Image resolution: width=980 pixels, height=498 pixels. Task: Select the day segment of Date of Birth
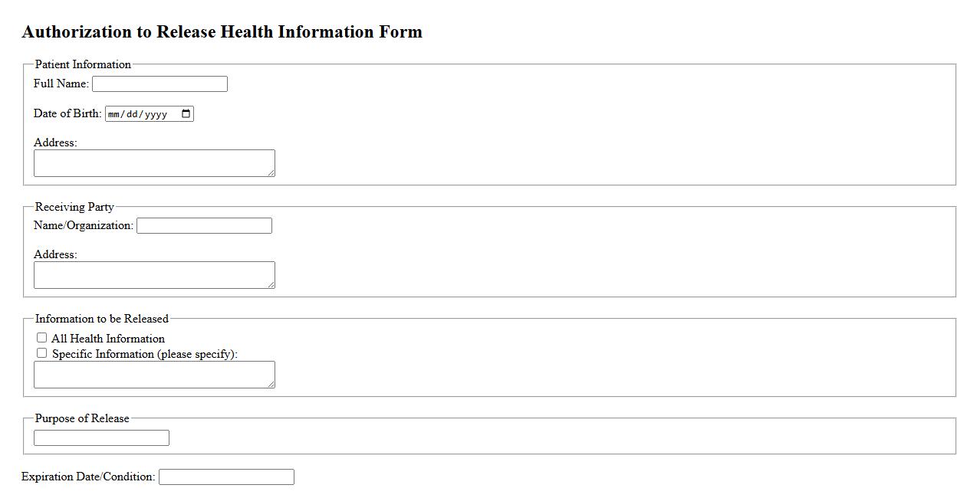coord(133,114)
